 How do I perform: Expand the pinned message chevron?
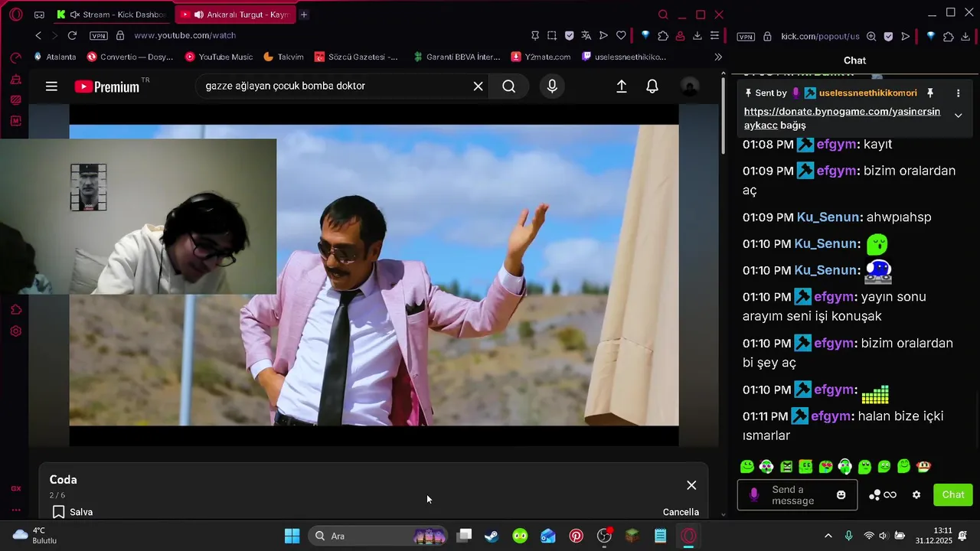[958, 116]
